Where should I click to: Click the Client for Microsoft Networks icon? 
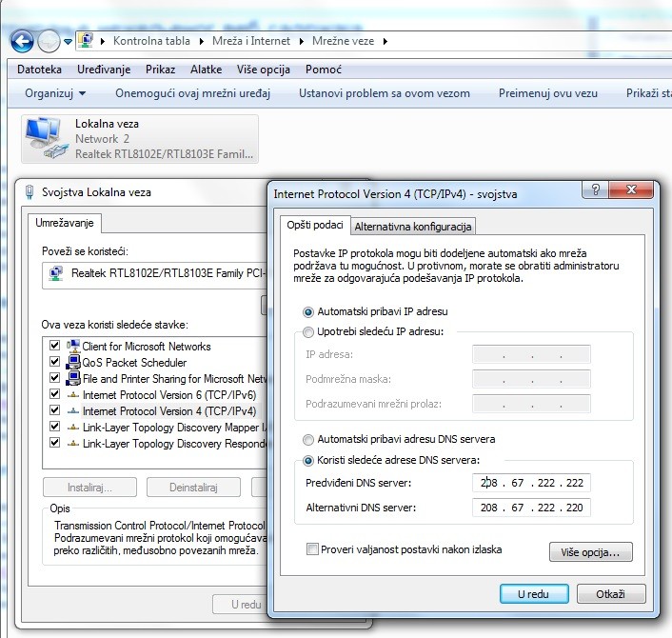tap(72, 347)
